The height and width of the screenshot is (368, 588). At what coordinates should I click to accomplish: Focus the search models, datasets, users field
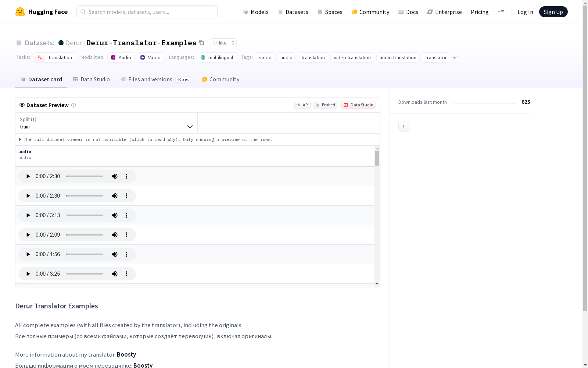147,12
